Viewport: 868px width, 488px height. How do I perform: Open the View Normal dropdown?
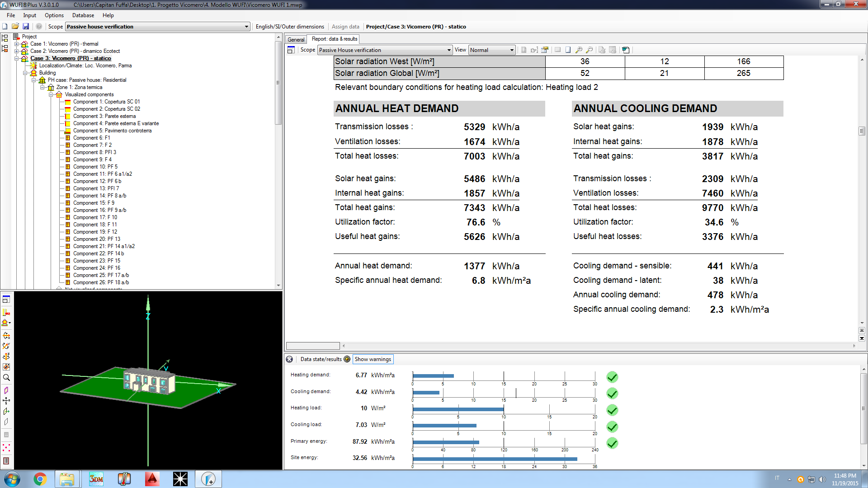tap(512, 50)
